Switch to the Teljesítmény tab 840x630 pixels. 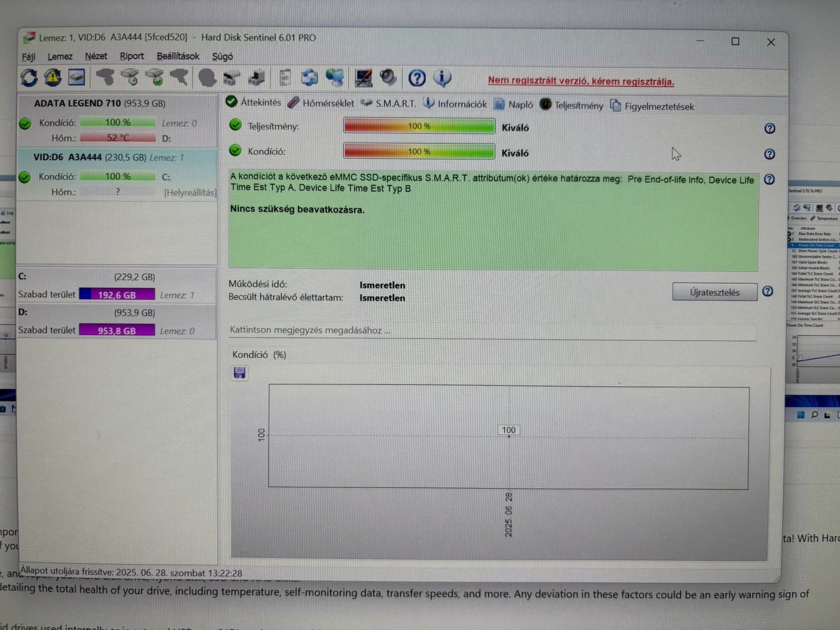572,106
